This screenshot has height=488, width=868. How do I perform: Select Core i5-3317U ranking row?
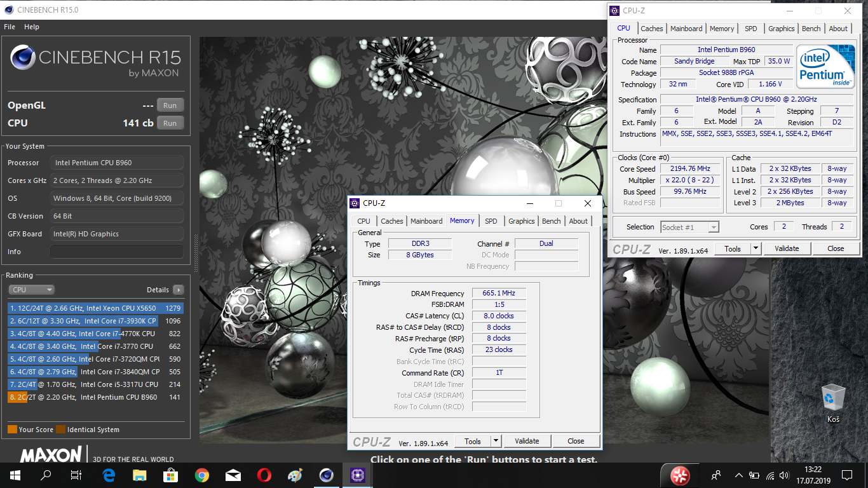click(96, 384)
